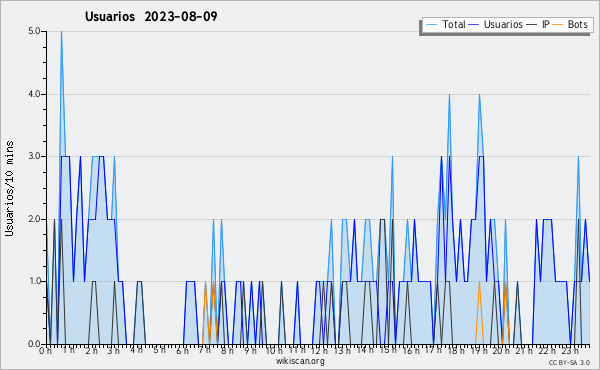Click the wikiscan.org source text

300,361
